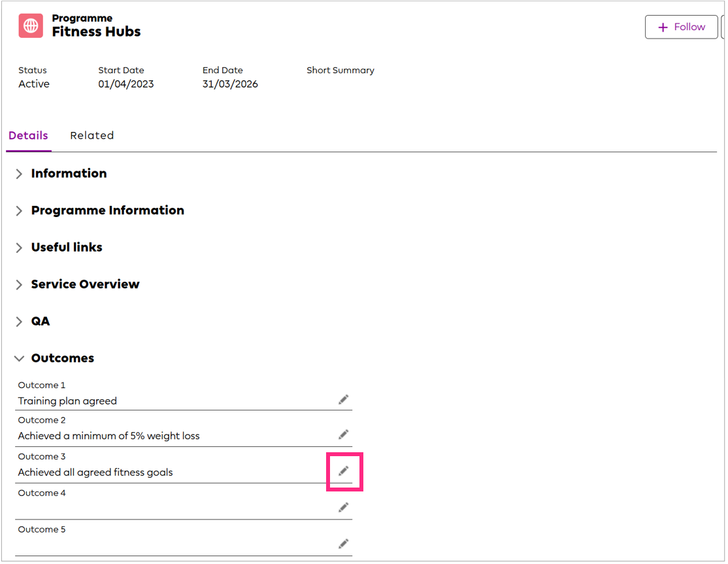The height and width of the screenshot is (564, 728).
Task: Click the Active status value
Action: tap(34, 84)
